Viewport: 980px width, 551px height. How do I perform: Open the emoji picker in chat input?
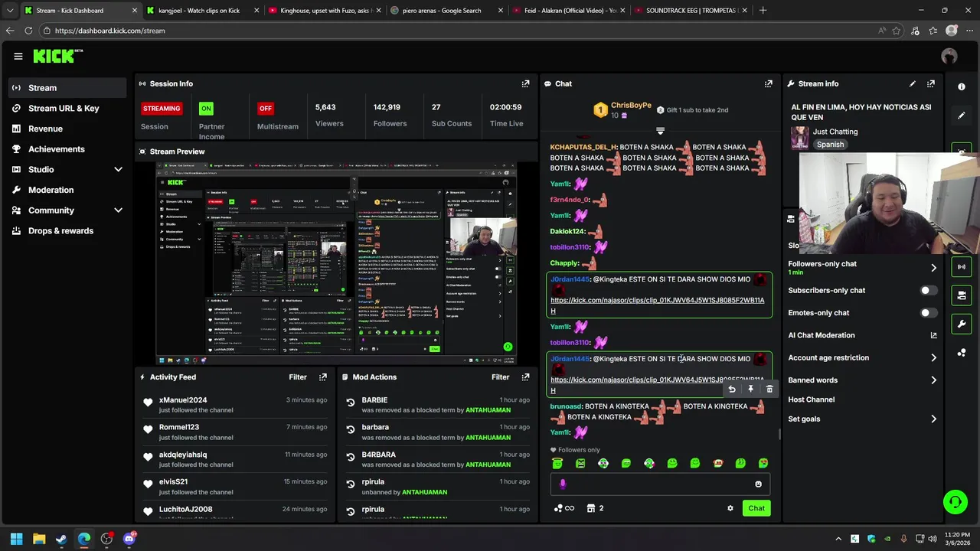click(758, 484)
